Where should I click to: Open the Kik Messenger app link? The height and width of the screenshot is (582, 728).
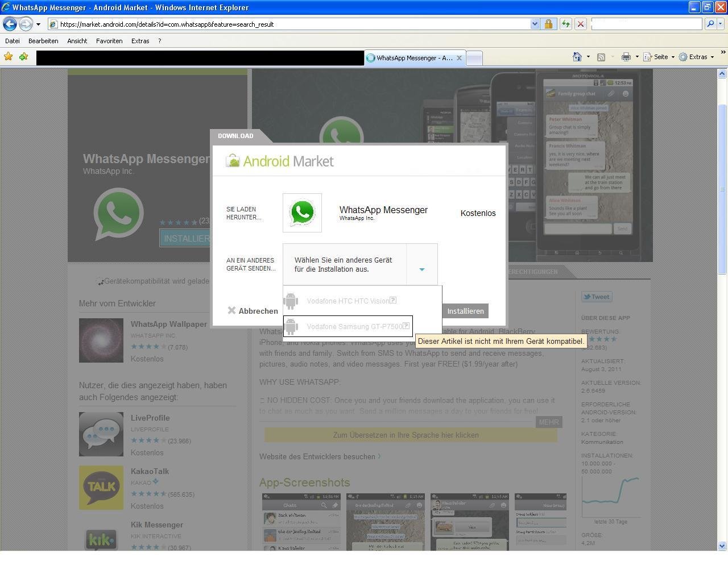point(157,525)
